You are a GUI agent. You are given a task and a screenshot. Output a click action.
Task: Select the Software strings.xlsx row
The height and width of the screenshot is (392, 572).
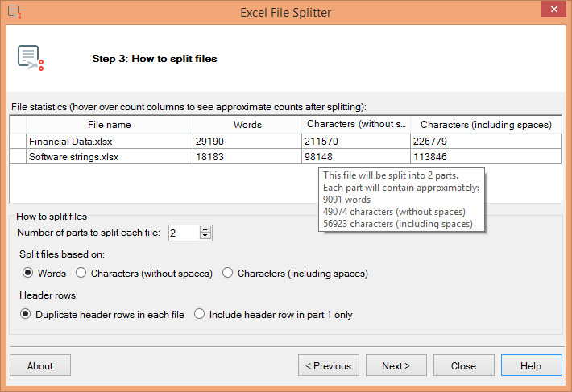point(73,157)
